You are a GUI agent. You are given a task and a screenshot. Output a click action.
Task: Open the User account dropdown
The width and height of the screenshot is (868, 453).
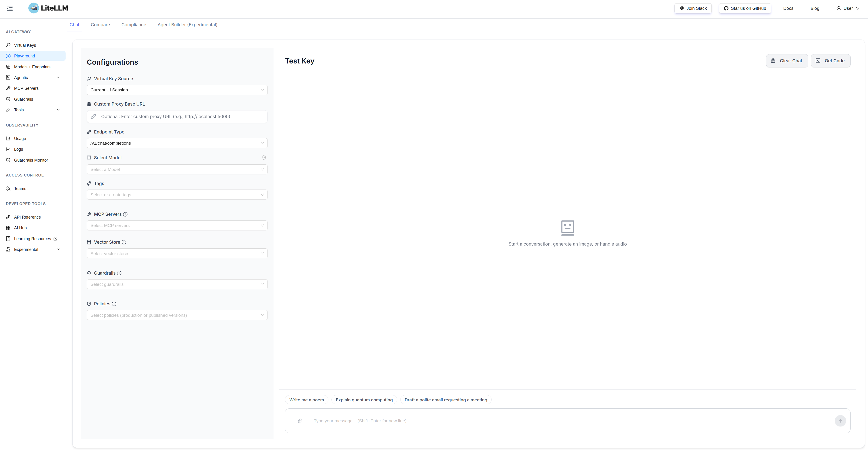(848, 8)
